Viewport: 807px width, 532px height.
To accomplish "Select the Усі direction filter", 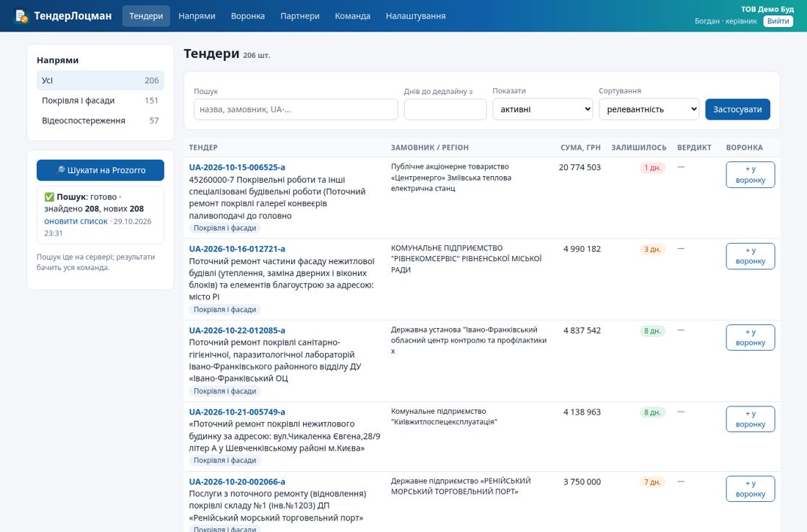I will [101, 80].
